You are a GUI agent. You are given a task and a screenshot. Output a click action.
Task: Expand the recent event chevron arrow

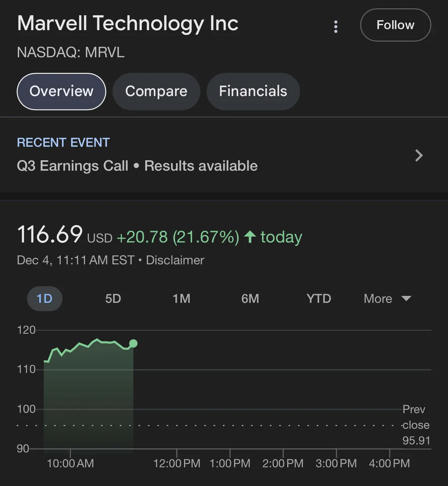point(419,155)
